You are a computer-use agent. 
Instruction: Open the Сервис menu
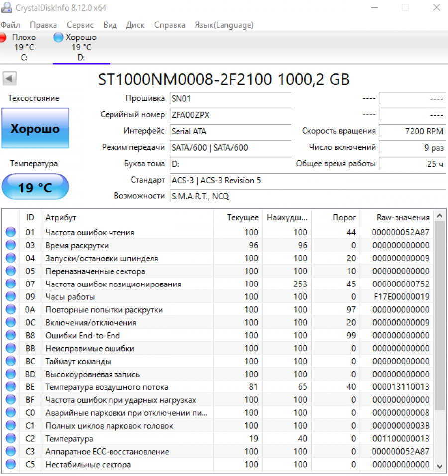pos(80,25)
